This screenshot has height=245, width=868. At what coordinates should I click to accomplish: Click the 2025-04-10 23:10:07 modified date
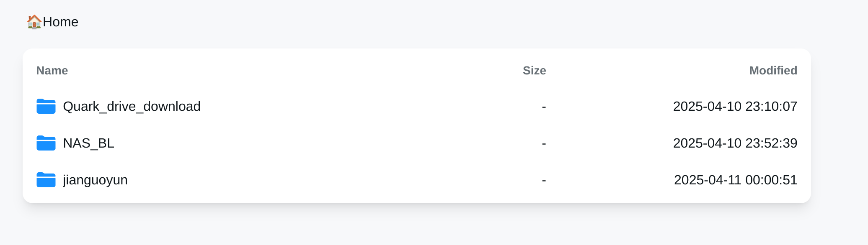pos(735,107)
